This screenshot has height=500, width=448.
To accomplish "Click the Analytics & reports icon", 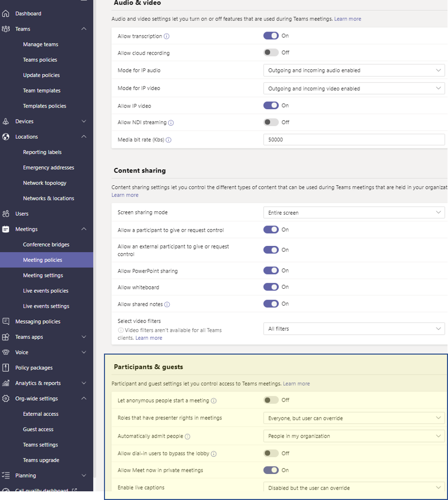I will 8,383.
